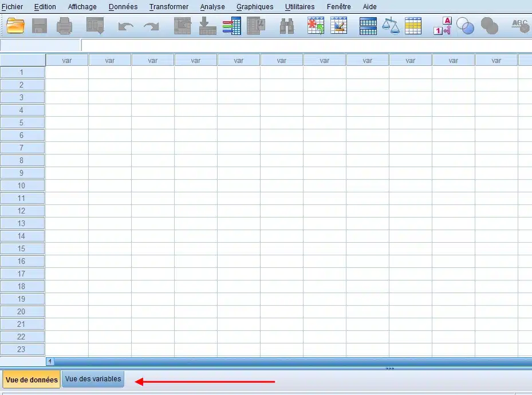The width and height of the screenshot is (532, 395).
Task: Click the horizontal scrollbar below the grid
Action: (286, 361)
